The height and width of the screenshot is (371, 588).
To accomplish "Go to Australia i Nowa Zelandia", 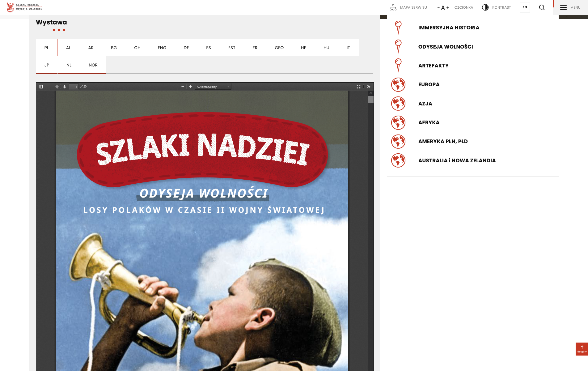I will [457, 160].
